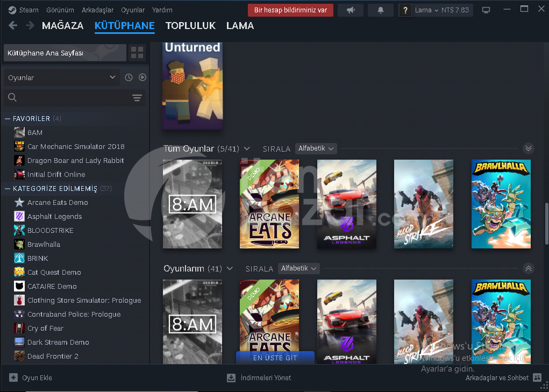
Task: Switch to Big Picture mode monitor icon
Action: (486, 10)
